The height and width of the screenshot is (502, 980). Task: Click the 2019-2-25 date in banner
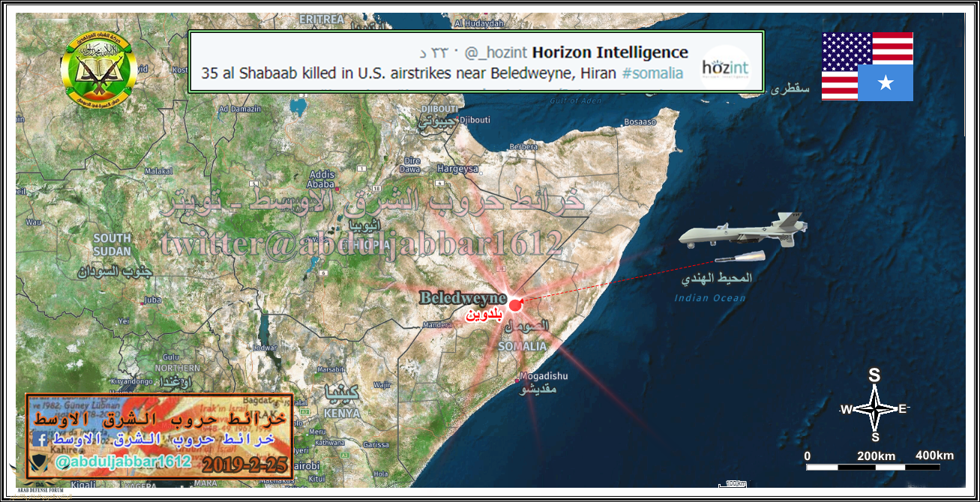pyautogui.click(x=244, y=464)
